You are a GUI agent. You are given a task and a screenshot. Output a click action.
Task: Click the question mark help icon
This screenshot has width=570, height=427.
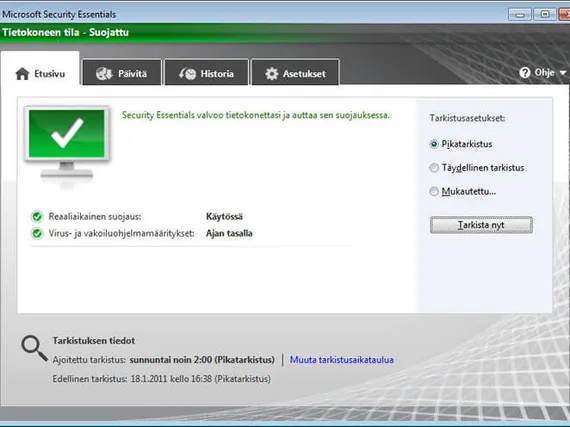[525, 73]
